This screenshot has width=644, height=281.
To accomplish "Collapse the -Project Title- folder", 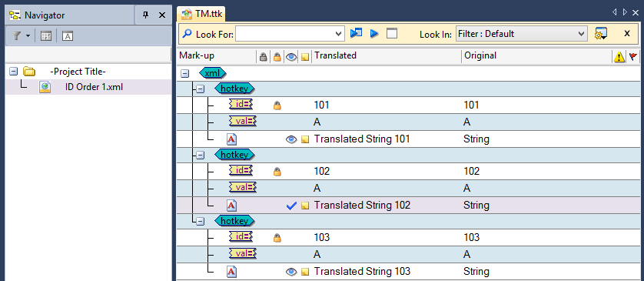I will point(14,72).
